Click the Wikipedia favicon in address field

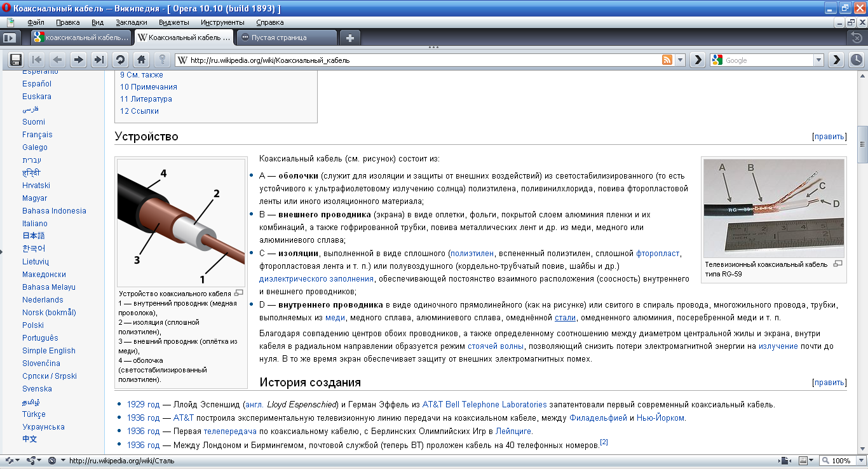pyautogui.click(x=182, y=60)
